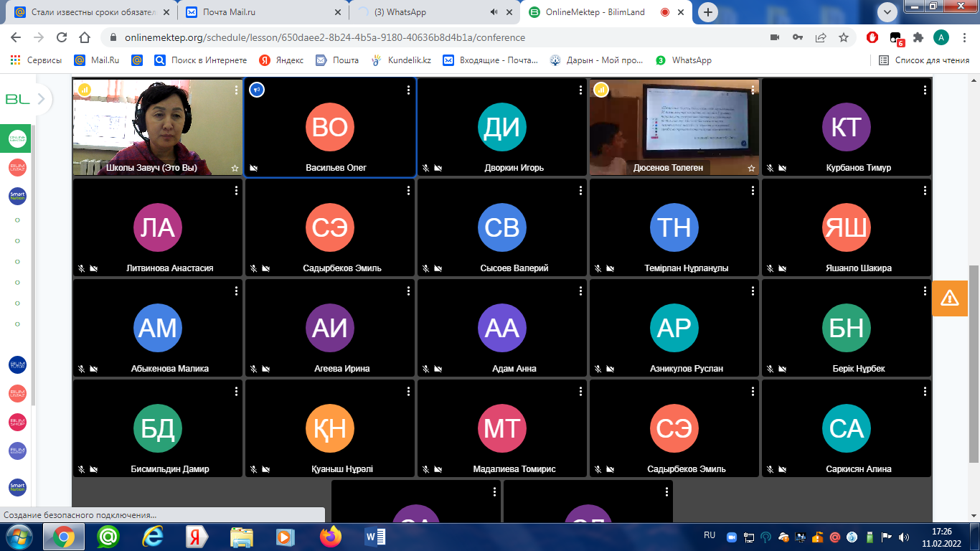The image size is (980, 551).
Task: Expand the sidebar with the chevron arrow
Action: click(x=42, y=99)
